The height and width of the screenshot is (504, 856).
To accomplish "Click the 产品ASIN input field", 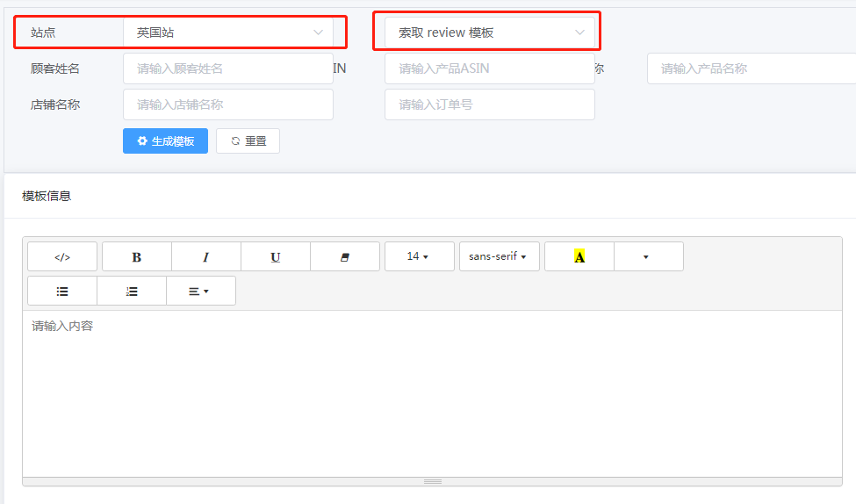I will 490,68.
